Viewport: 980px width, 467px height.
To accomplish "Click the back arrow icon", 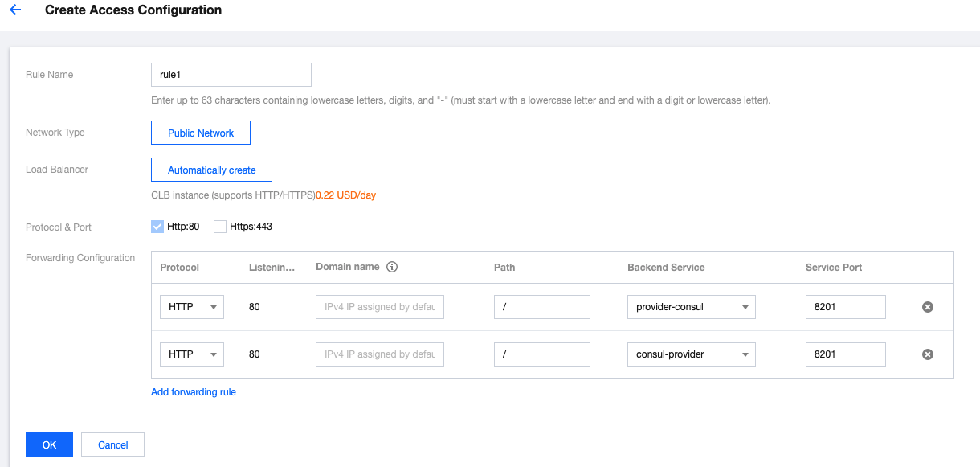I will tap(15, 10).
